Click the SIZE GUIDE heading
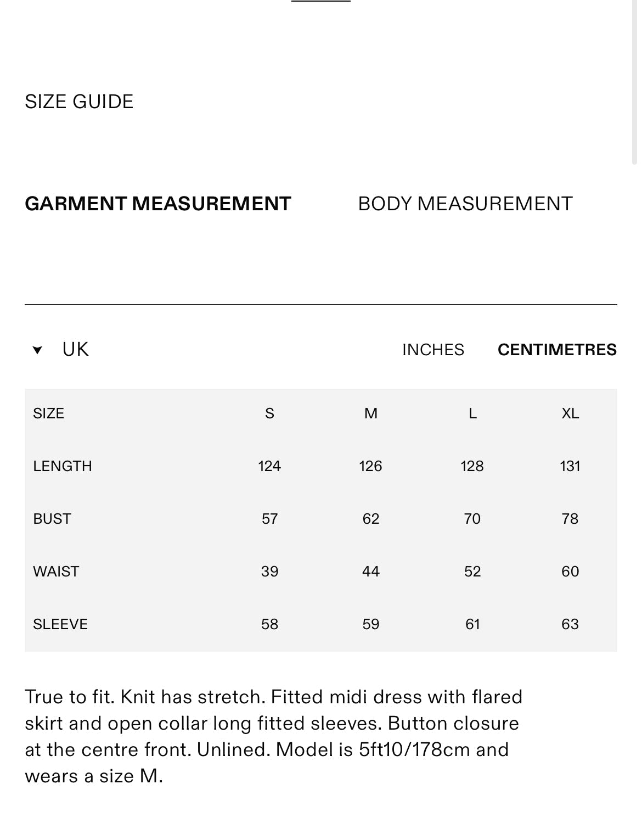 (x=79, y=102)
